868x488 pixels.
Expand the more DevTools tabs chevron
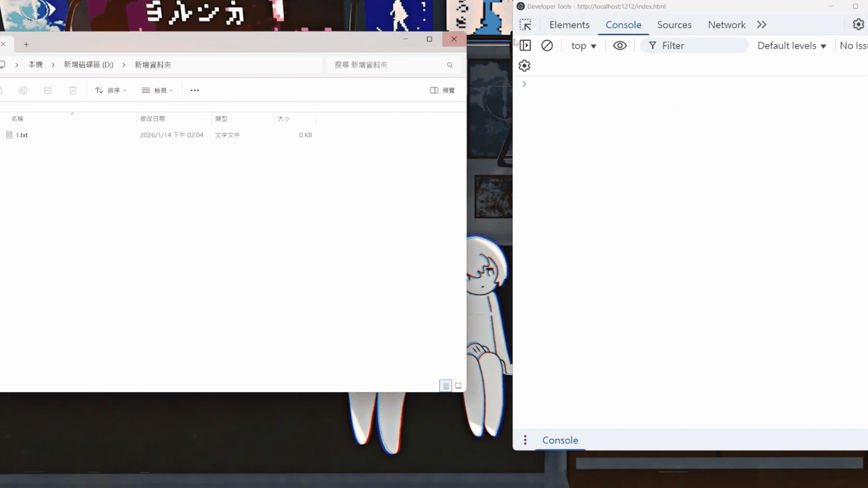[762, 25]
